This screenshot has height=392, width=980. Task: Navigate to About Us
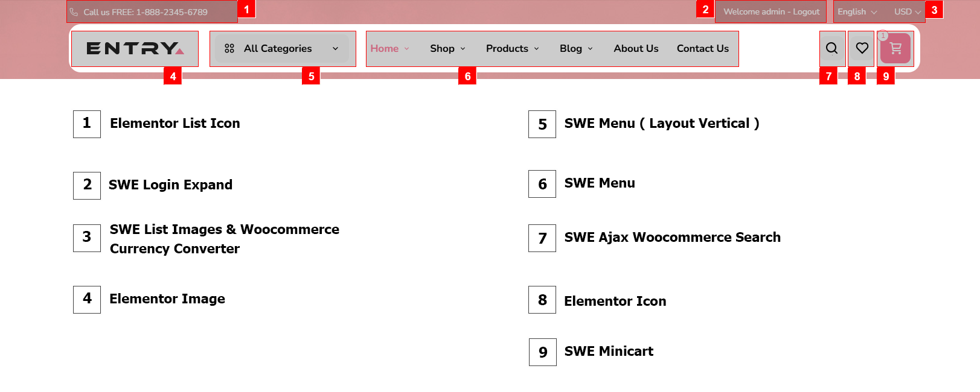pyautogui.click(x=636, y=48)
